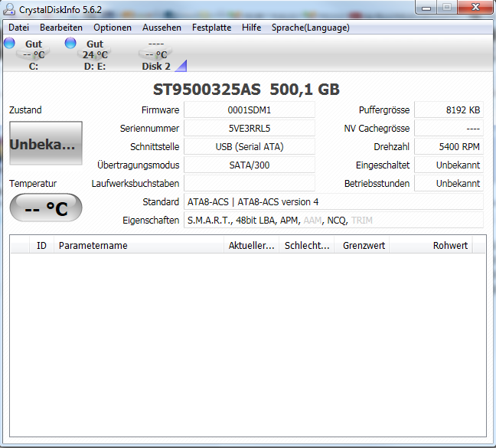Click rotation rate value 5400 RPM
496x448 pixels.
[x=449, y=147]
